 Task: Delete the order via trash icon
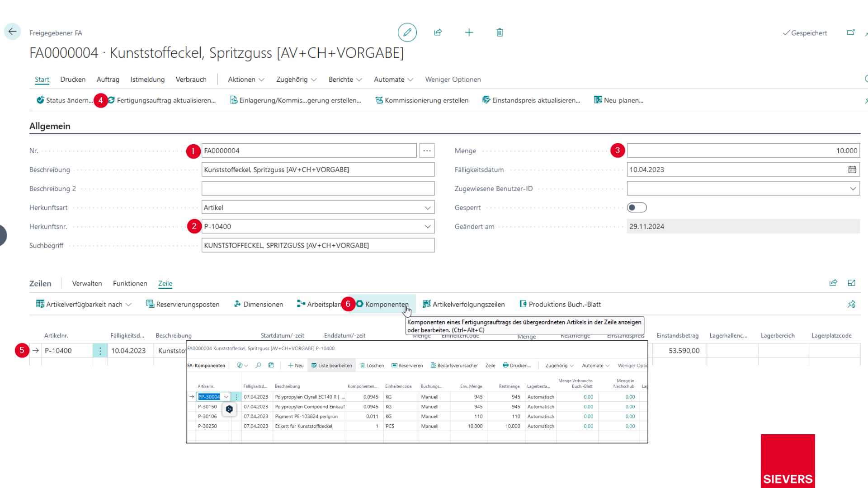click(x=500, y=33)
